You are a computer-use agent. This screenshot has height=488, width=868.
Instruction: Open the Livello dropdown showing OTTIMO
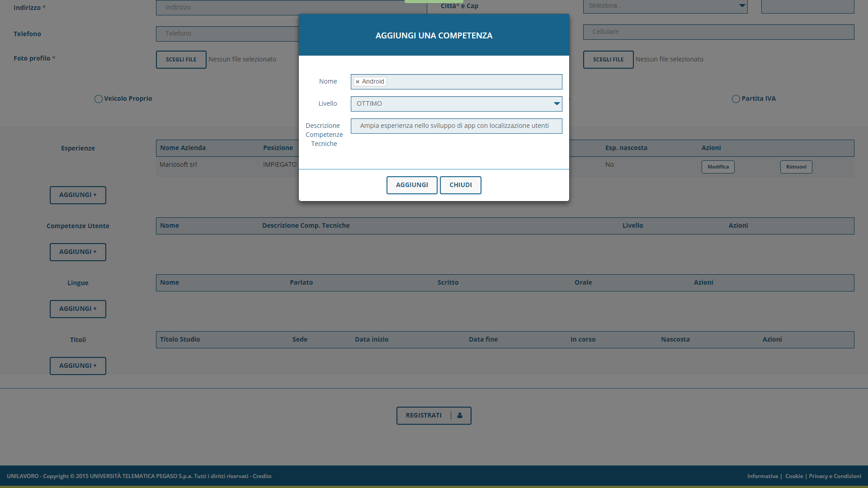coord(456,104)
